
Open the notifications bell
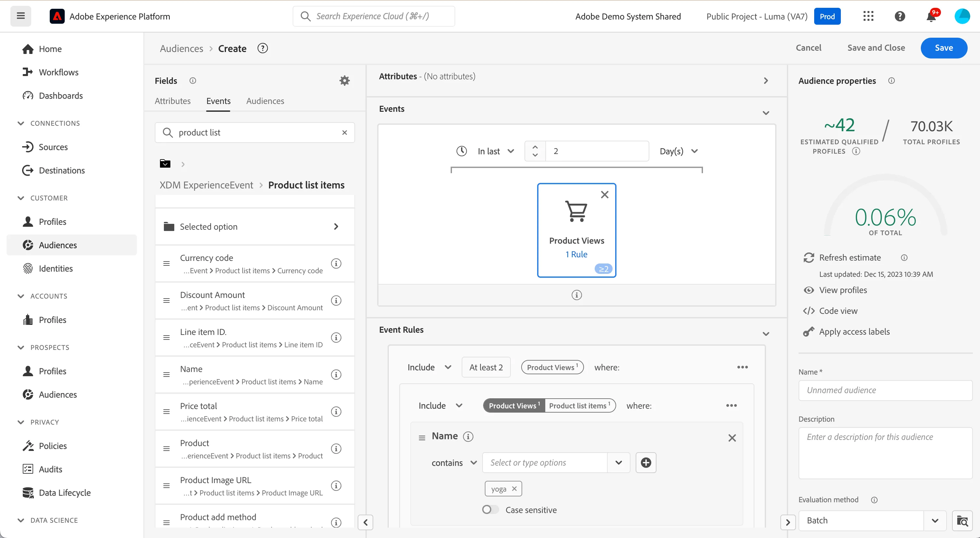[x=931, y=16]
